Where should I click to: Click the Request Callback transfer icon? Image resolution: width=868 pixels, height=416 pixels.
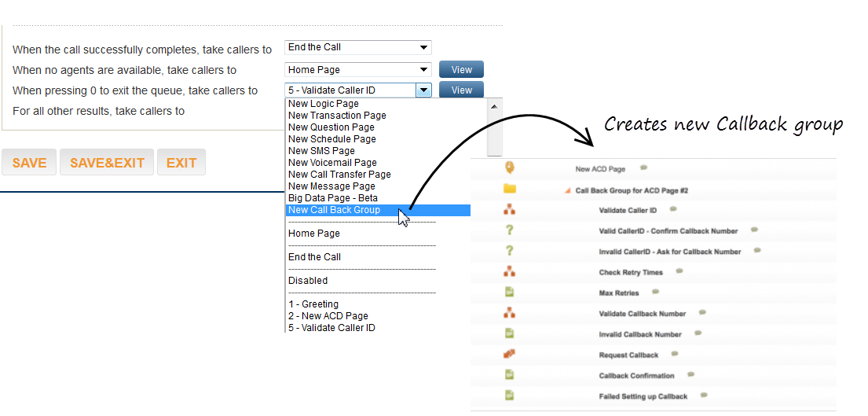point(509,355)
